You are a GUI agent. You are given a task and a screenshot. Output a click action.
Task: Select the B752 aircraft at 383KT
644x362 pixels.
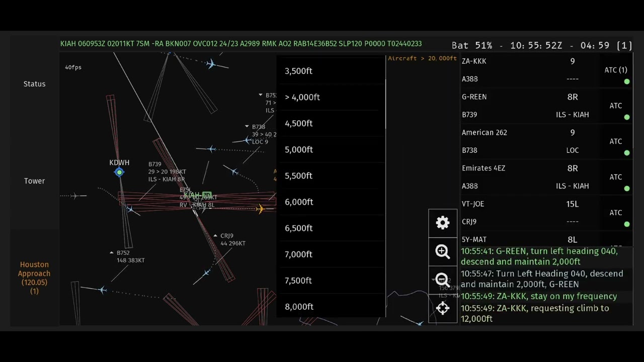103,290
